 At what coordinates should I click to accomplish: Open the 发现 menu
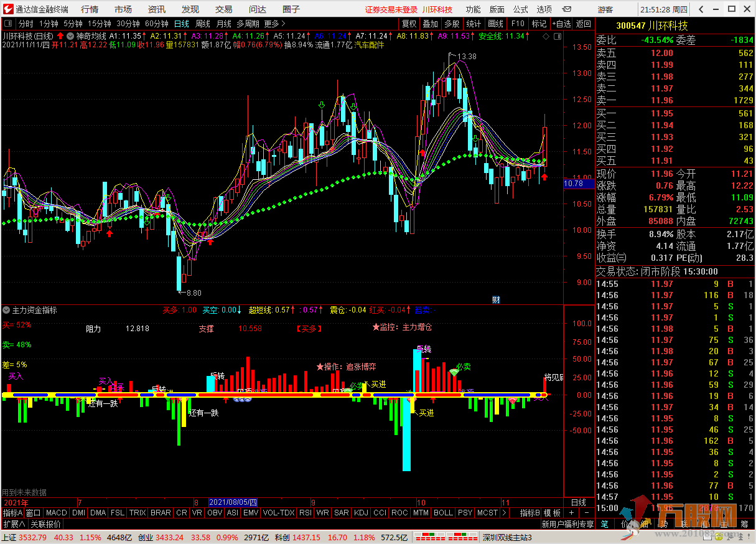coord(190,9)
